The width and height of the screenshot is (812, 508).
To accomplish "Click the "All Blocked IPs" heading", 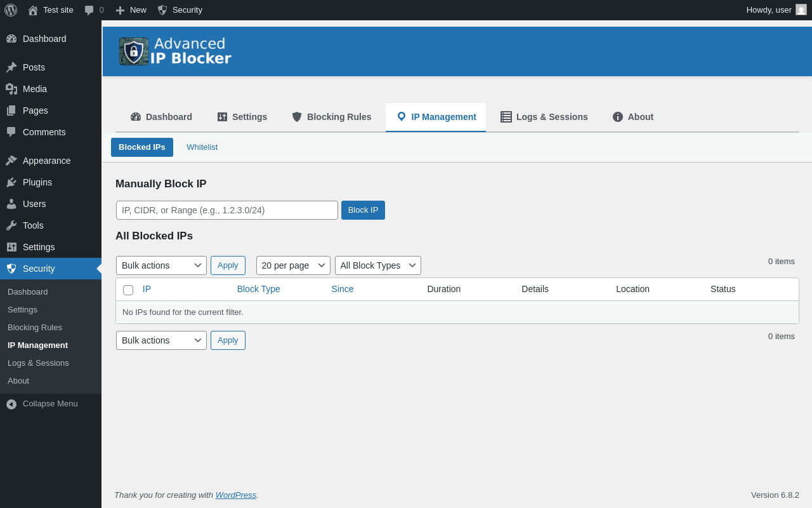I will (154, 236).
